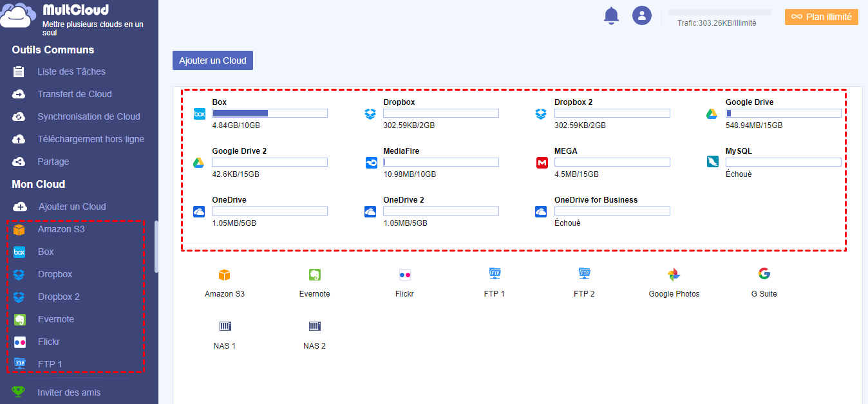Open the FTP 2 icon
868x404 pixels.
(584, 274)
